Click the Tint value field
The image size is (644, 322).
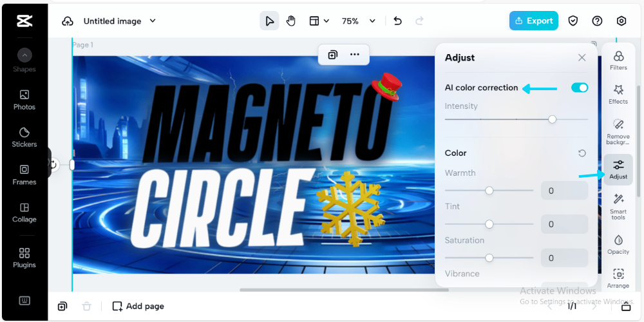pyautogui.click(x=564, y=224)
